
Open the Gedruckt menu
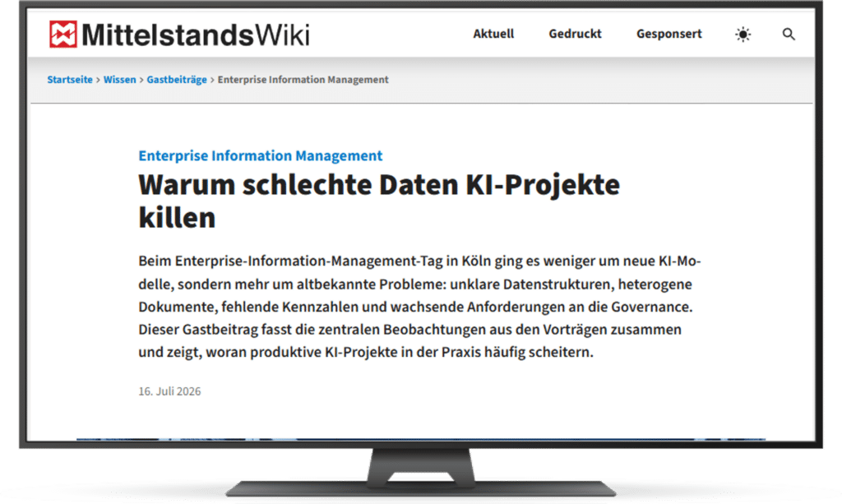point(575,34)
